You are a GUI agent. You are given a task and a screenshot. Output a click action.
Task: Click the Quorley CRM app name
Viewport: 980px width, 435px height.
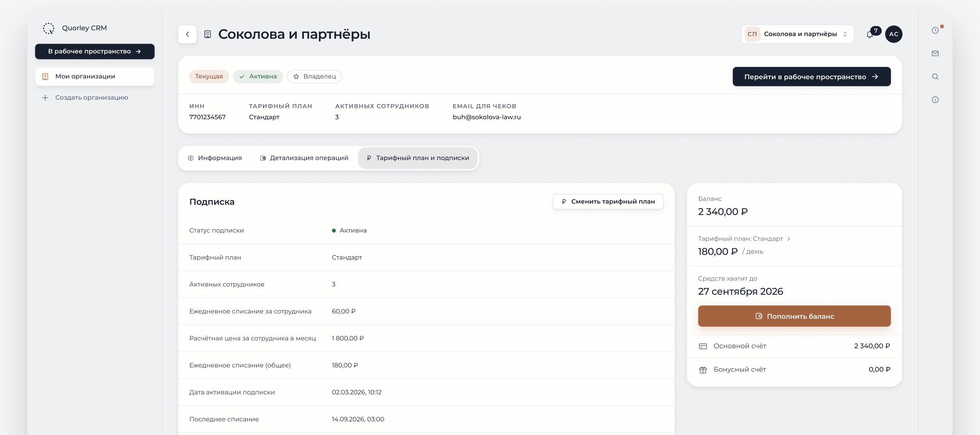click(x=84, y=28)
